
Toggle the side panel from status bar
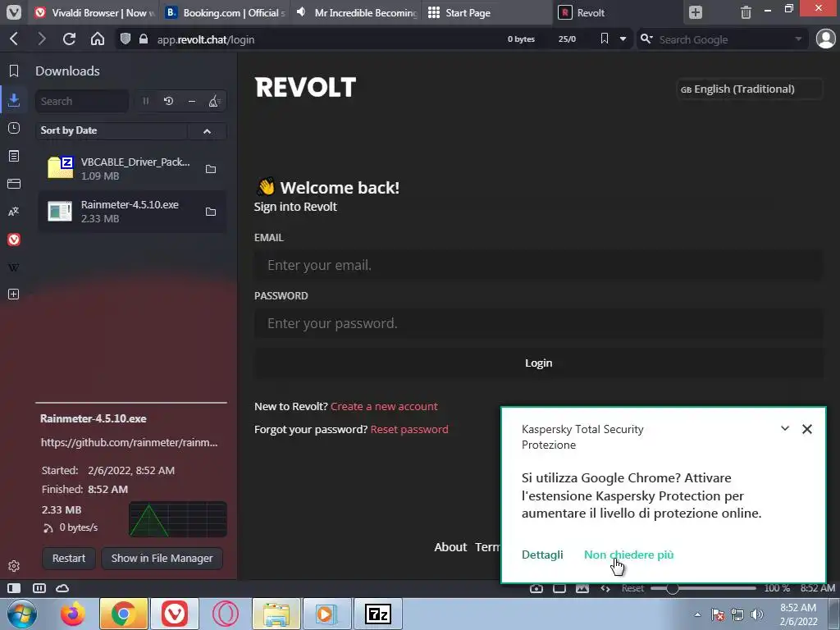pos(14,588)
